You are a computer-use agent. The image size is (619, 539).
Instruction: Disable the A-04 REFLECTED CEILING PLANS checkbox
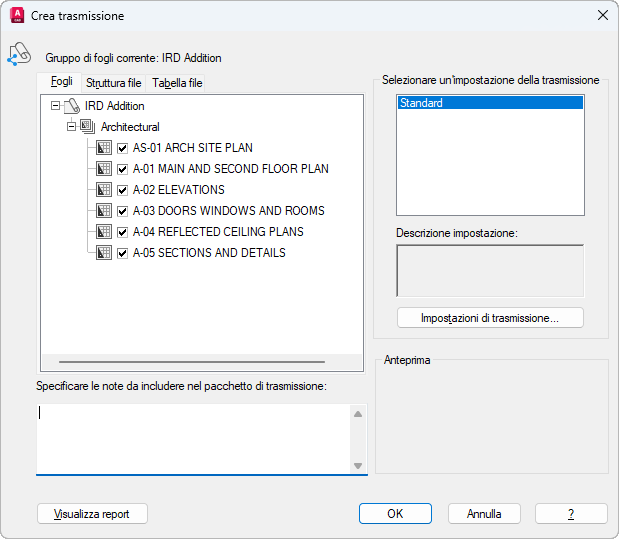tap(122, 232)
